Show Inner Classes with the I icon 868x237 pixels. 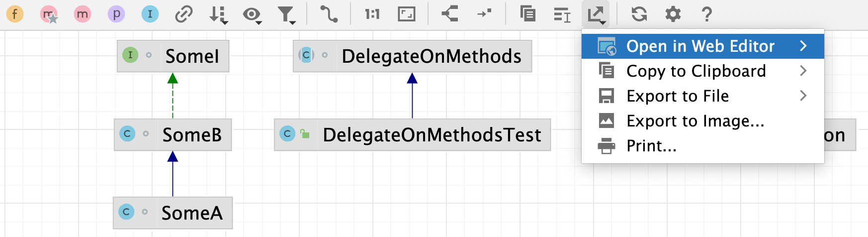pos(150,14)
